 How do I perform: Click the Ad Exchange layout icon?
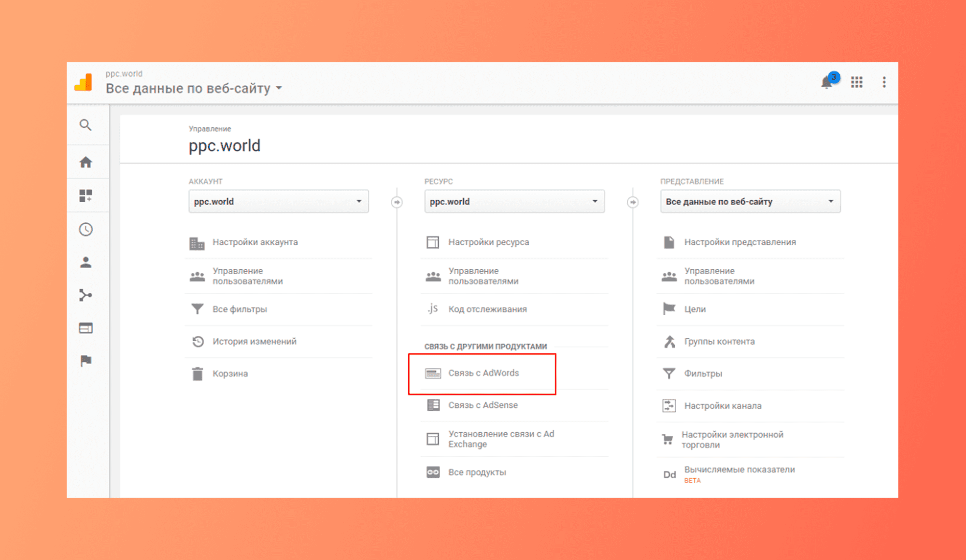433,439
